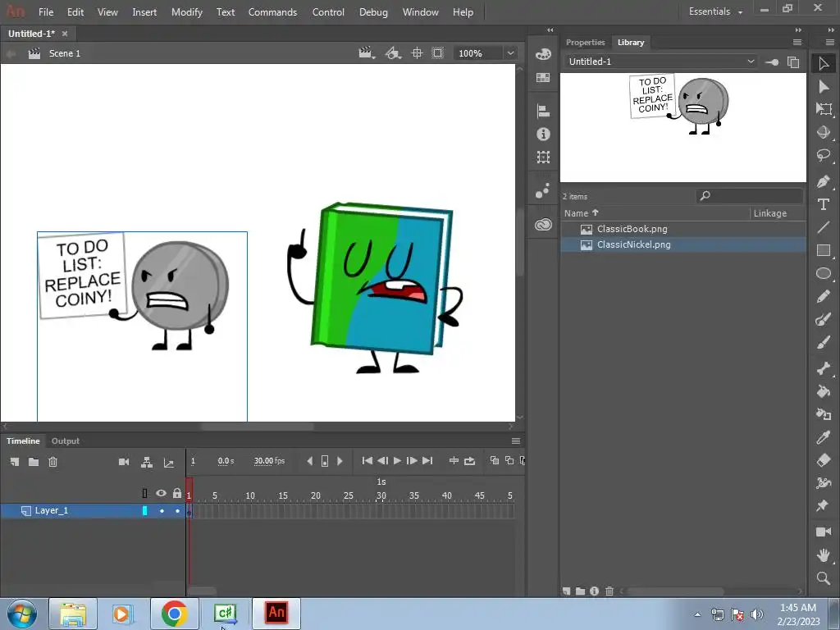Toggle visibility dot for Layer_1
Viewport: 840px width, 630px height.
pyautogui.click(x=162, y=511)
